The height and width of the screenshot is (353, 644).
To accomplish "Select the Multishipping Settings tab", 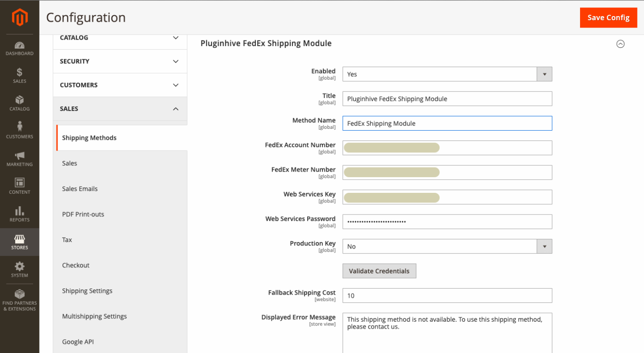I will click(x=121, y=317).
